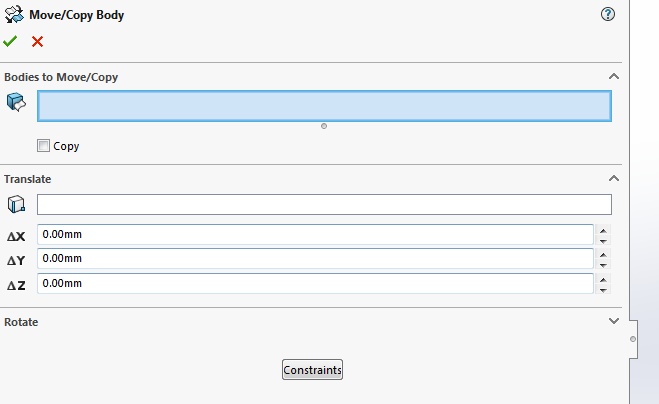This screenshot has width=659, height=404.
Task: Increase Delta Z with up spinner arrow
Action: coord(603,280)
